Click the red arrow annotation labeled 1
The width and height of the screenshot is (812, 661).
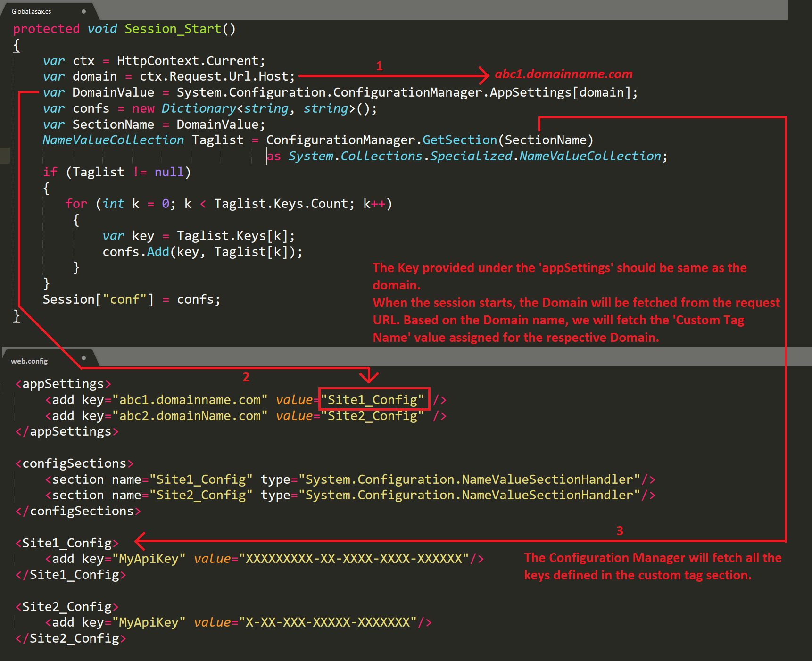click(380, 66)
